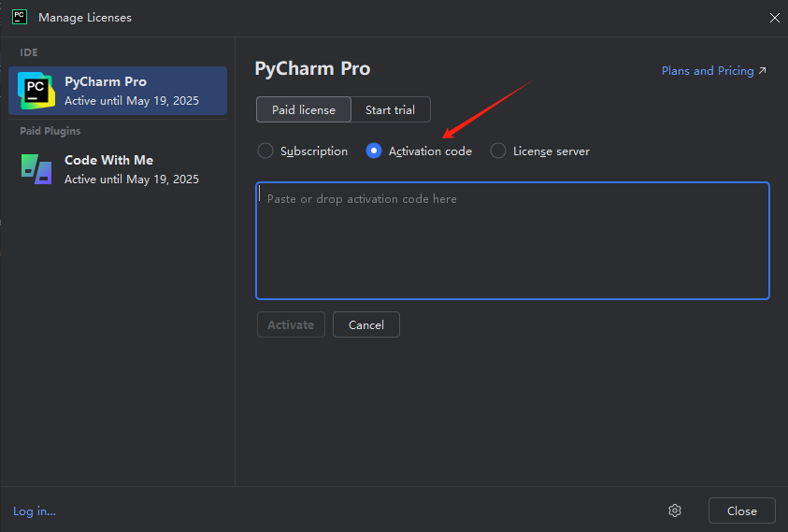The width and height of the screenshot is (788, 532).
Task: Select the Subscription radio option
Action: click(x=265, y=151)
